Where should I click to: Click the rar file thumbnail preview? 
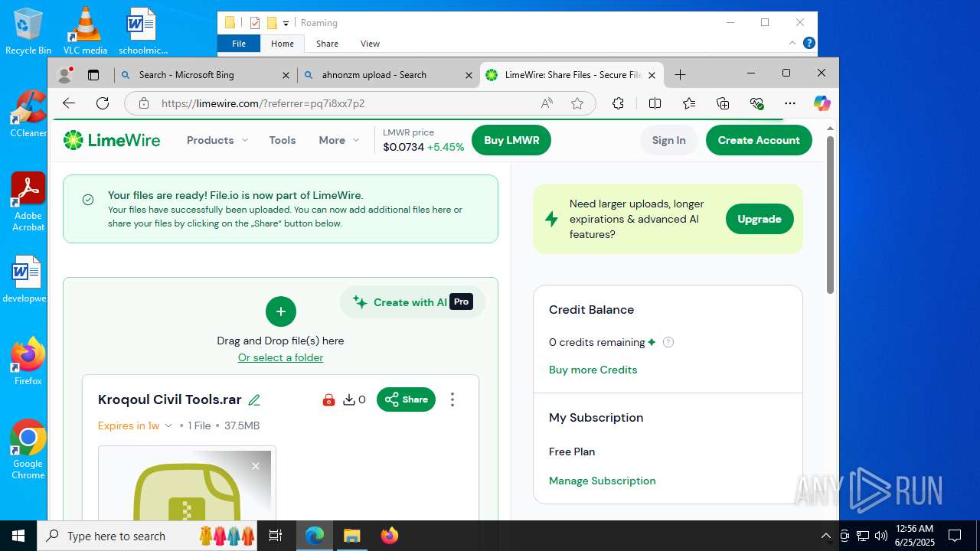click(187, 484)
